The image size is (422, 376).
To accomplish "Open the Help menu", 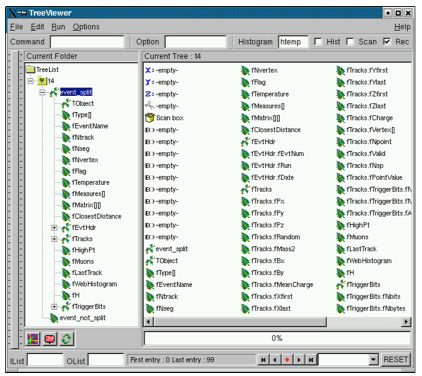I will pyautogui.click(x=402, y=27).
